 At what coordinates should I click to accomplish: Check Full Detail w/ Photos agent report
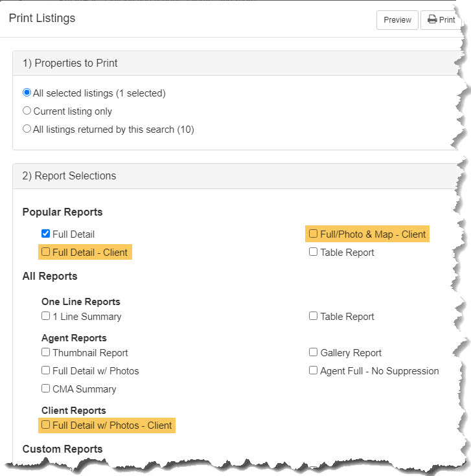tap(45, 370)
